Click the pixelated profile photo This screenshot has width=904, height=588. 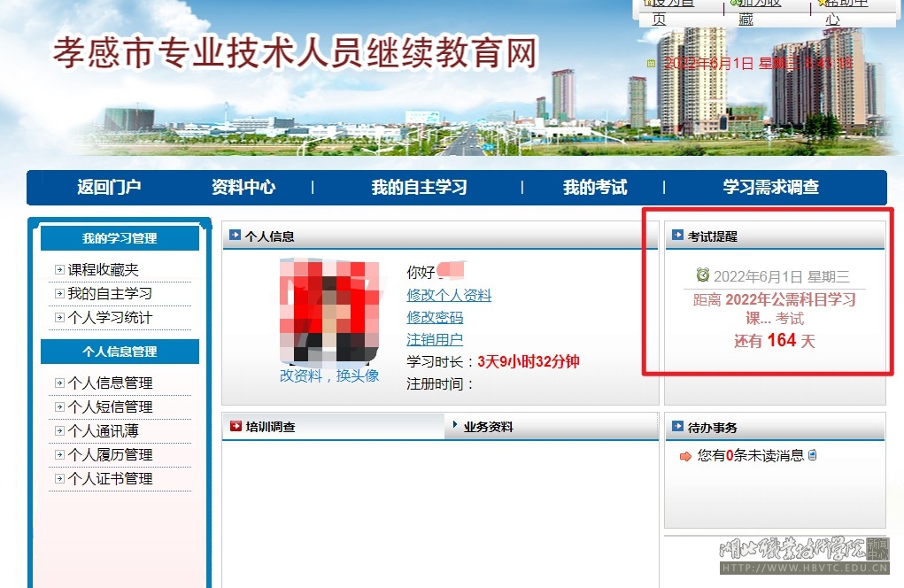329,310
